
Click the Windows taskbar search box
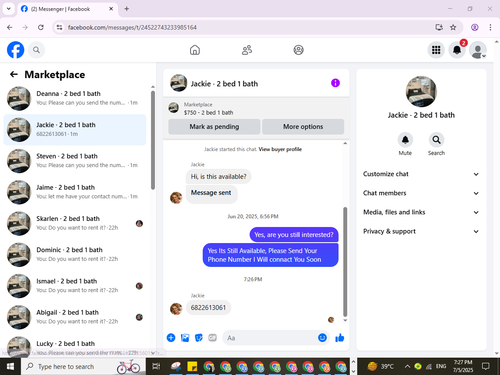tap(83, 366)
